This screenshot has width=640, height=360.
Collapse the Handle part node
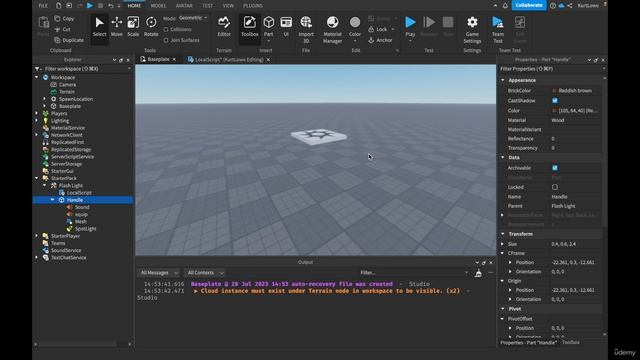[x=53, y=200]
